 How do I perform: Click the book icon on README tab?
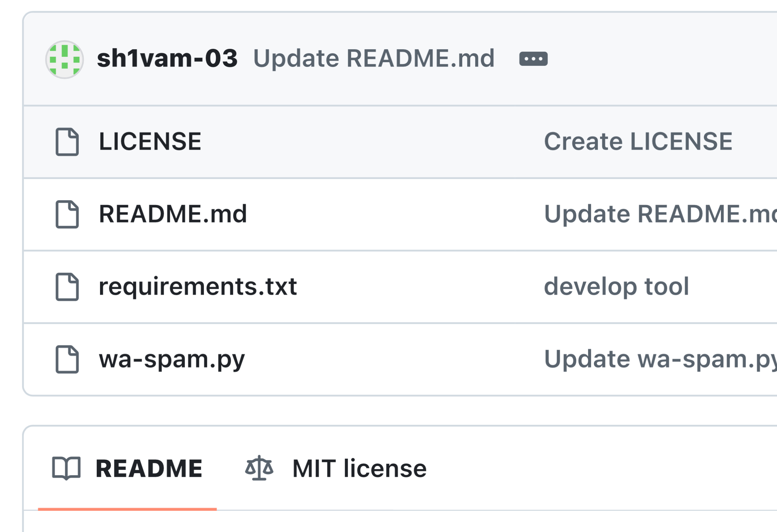(x=66, y=468)
